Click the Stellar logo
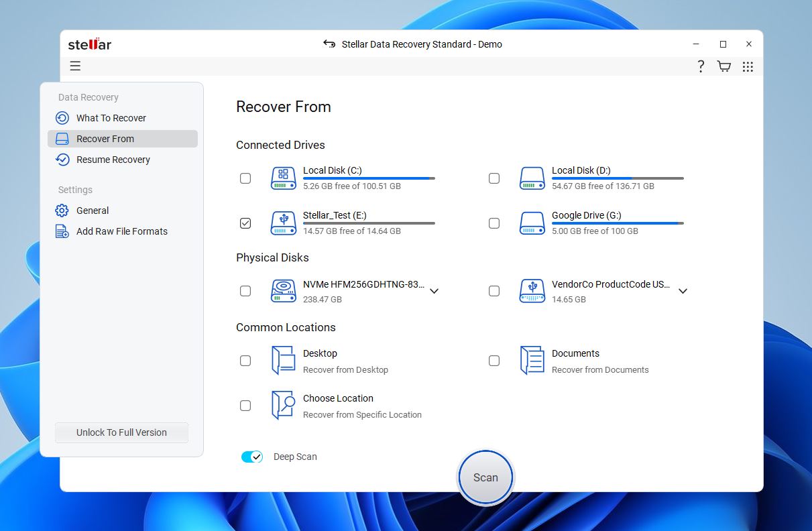This screenshot has width=812, height=531. 90,44
